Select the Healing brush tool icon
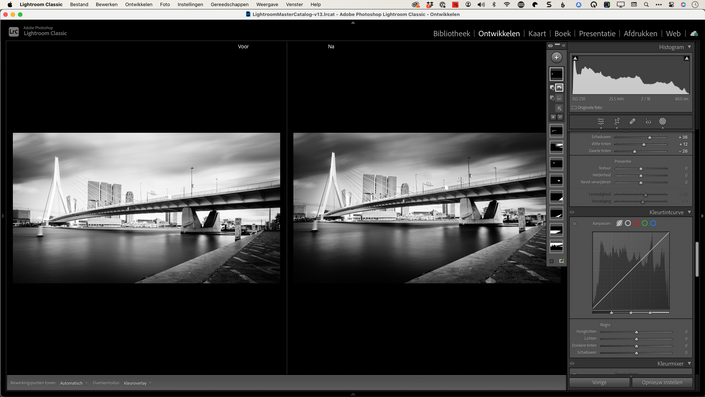The height and width of the screenshot is (397, 705). (632, 121)
